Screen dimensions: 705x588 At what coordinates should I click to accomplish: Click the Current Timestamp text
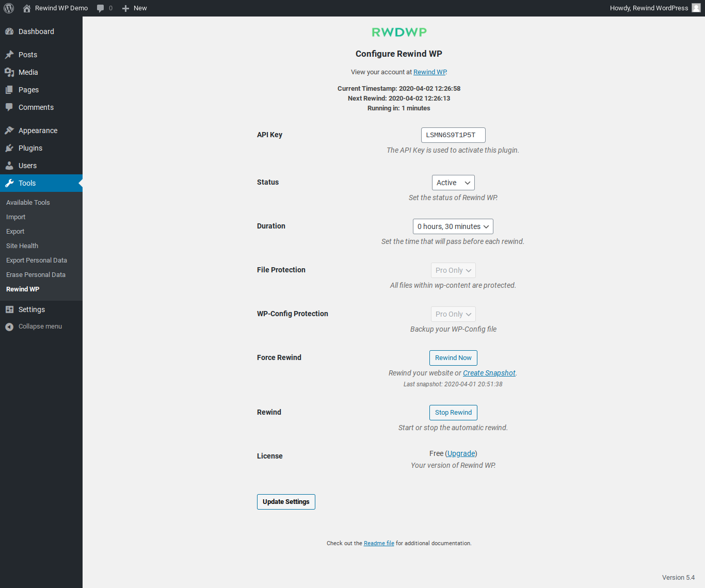(x=399, y=89)
